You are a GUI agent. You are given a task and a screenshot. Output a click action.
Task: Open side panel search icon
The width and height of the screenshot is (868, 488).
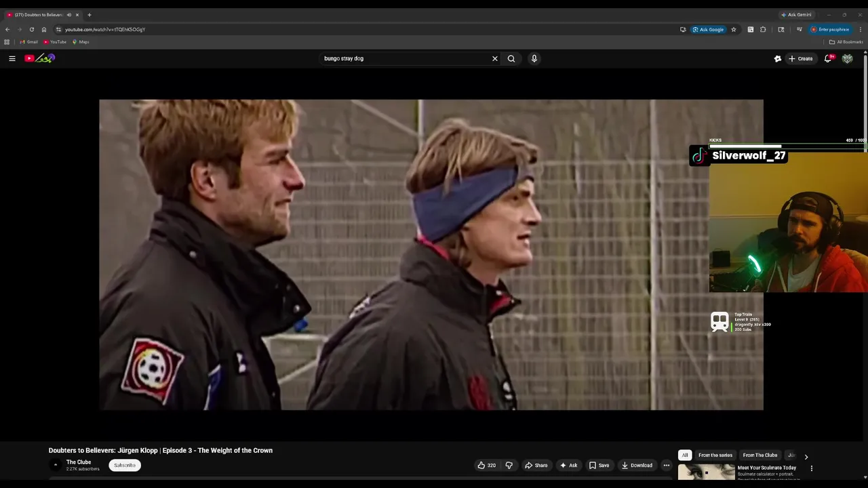(x=781, y=29)
